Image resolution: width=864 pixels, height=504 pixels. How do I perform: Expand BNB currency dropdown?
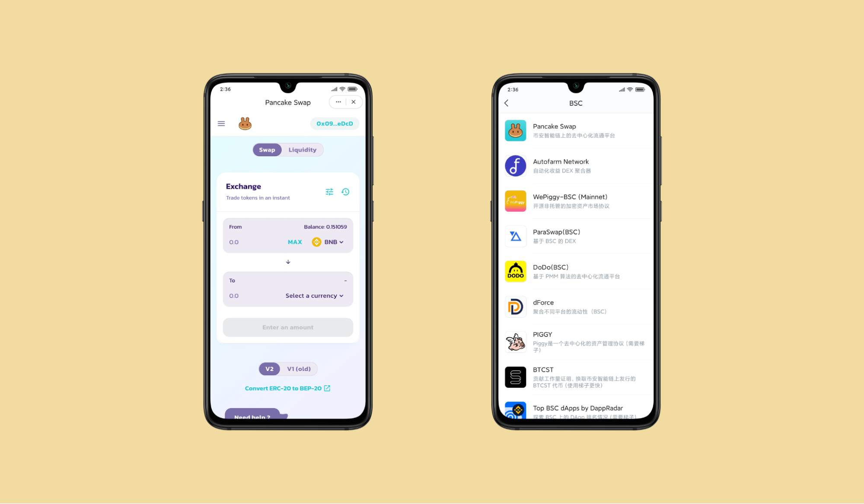click(329, 242)
